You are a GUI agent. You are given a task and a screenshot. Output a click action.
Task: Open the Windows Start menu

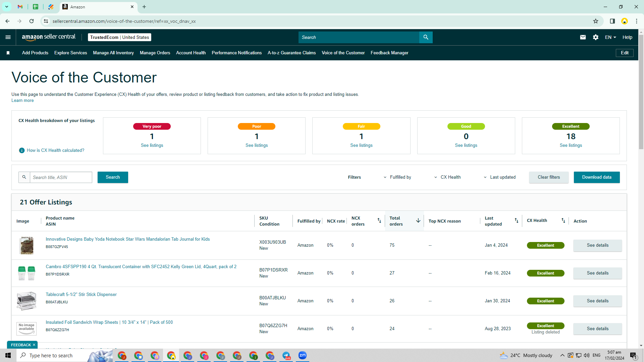(8, 355)
